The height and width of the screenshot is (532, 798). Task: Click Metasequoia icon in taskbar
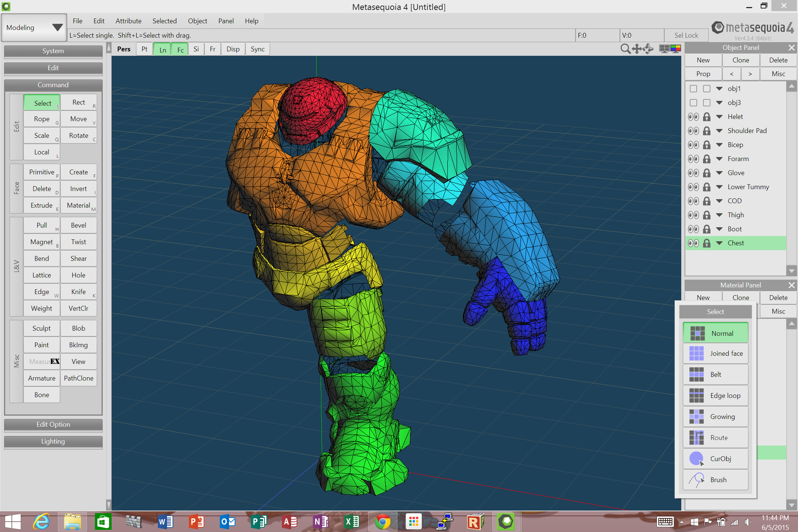506,522
